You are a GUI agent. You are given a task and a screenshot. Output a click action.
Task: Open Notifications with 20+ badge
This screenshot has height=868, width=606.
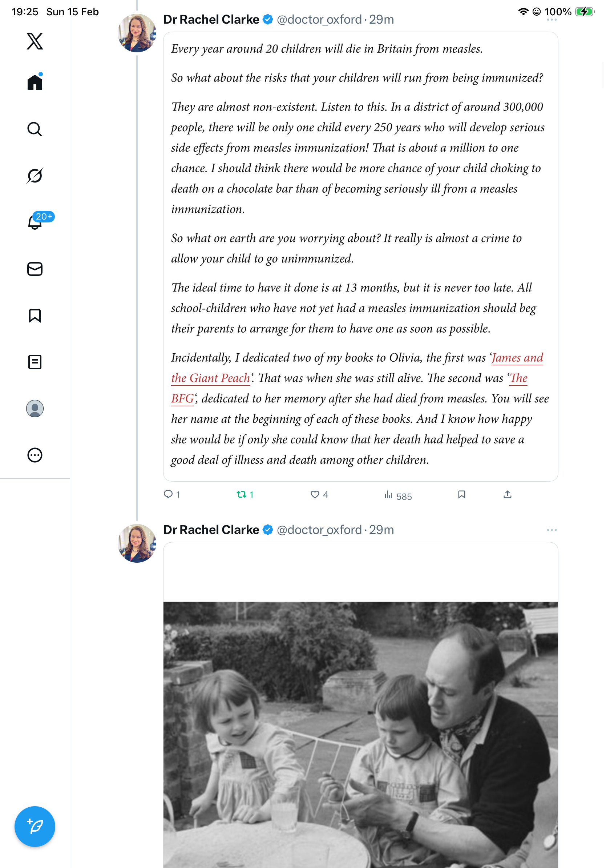[x=35, y=222]
